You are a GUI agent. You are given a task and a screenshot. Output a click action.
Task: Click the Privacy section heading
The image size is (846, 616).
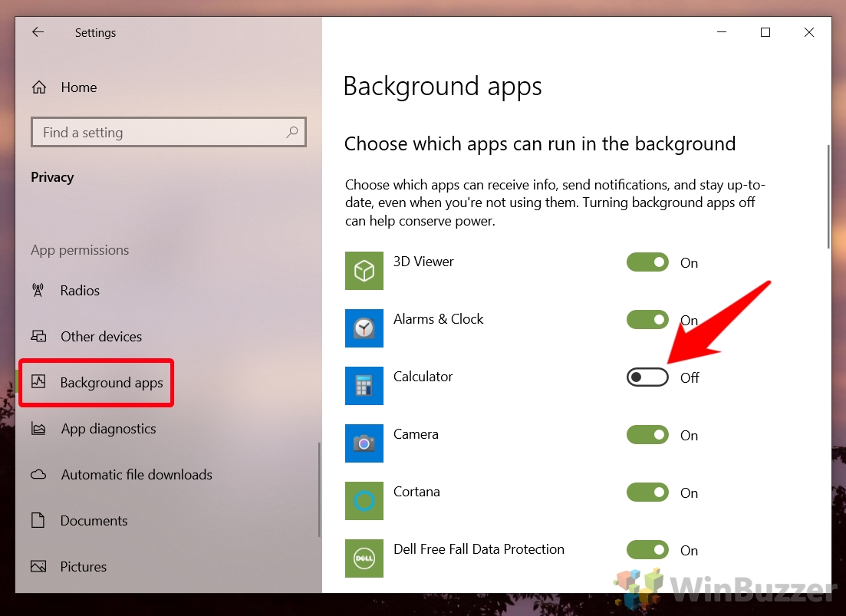pyautogui.click(x=52, y=177)
